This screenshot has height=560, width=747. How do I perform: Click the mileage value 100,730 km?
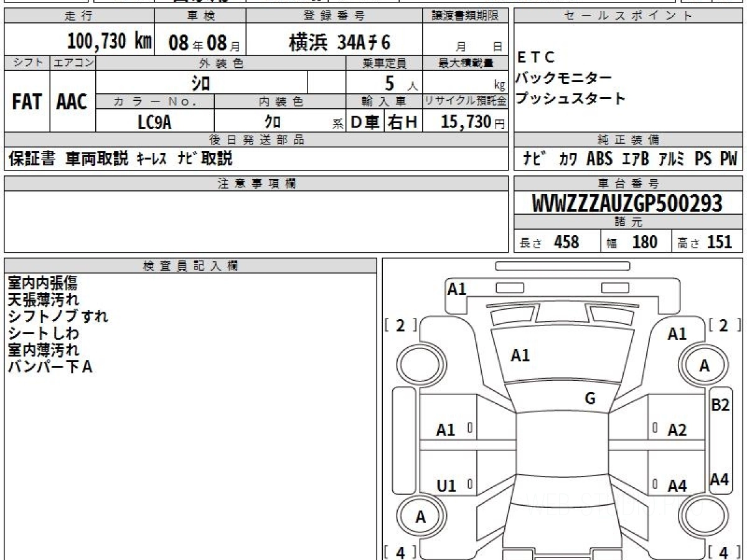click(x=109, y=42)
